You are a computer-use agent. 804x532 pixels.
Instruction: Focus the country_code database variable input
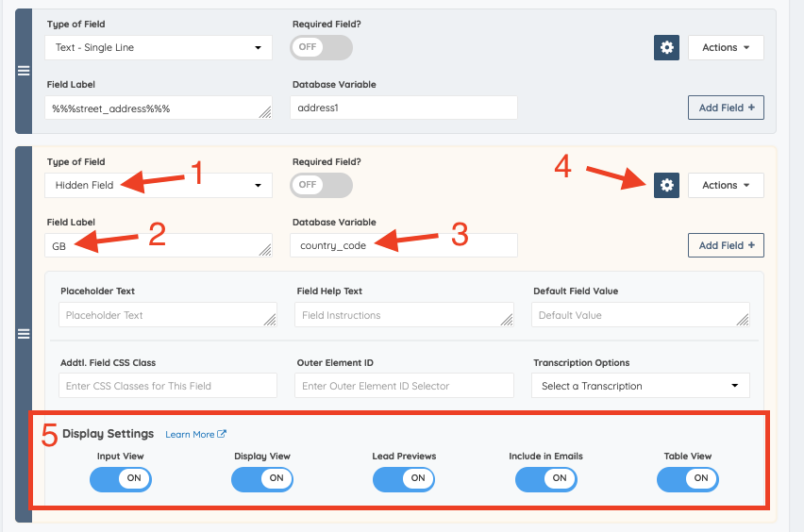[404, 245]
